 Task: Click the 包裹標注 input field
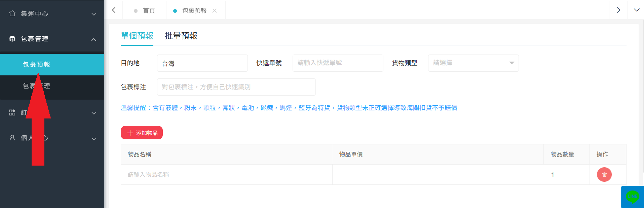(236, 87)
